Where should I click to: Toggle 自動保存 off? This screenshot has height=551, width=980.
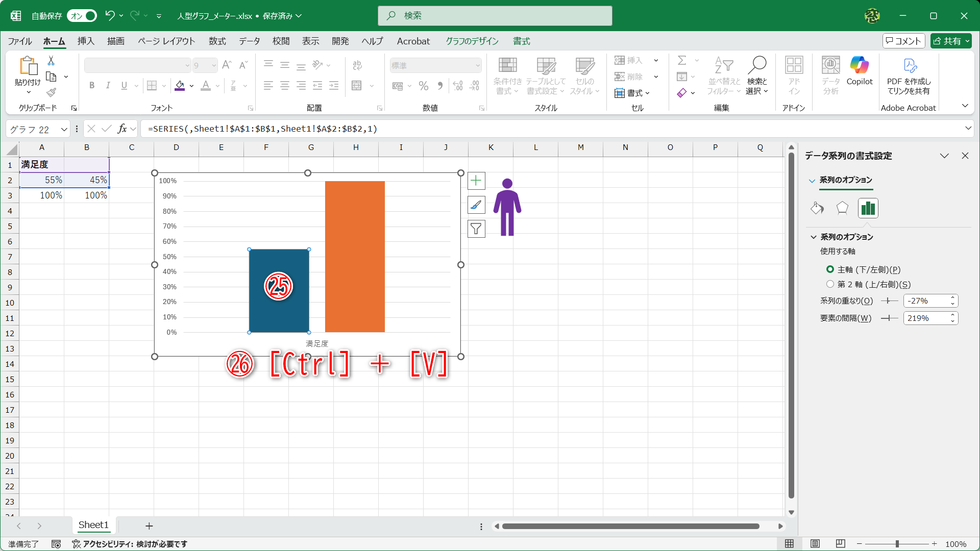point(81,16)
